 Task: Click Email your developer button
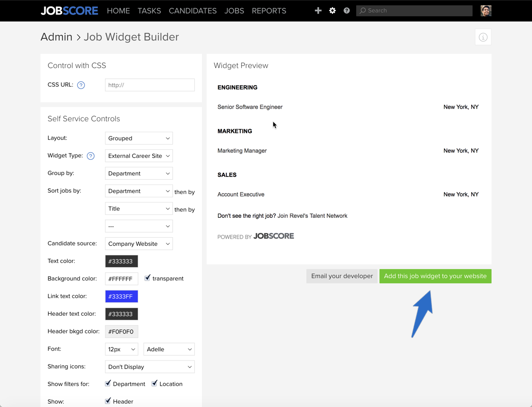[x=342, y=276]
